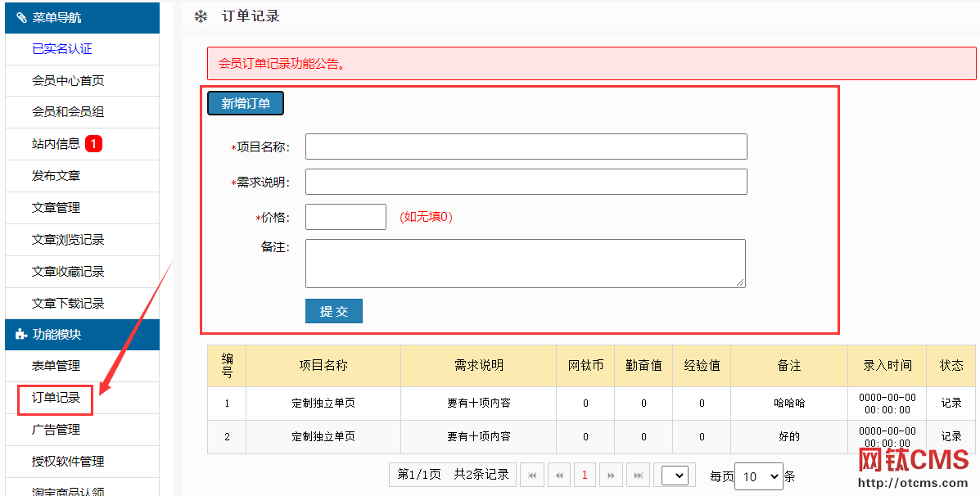Select 文章管理 in the sidebar menu
The image size is (980, 496).
(x=55, y=208)
